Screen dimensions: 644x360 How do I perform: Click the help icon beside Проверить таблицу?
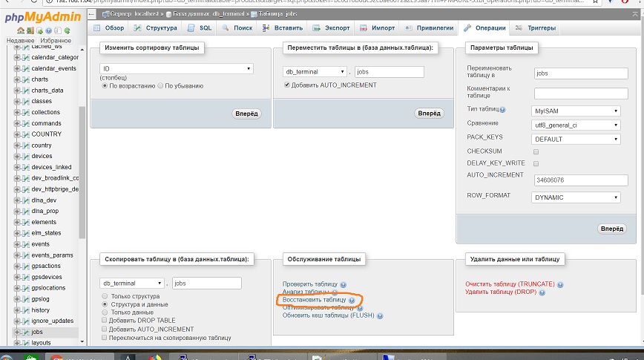click(x=344, y=284)
